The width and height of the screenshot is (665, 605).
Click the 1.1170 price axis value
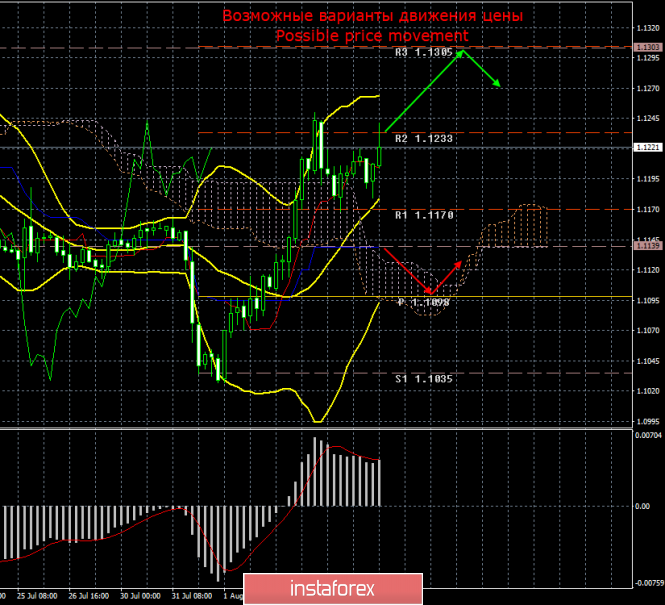coord(648,209)
